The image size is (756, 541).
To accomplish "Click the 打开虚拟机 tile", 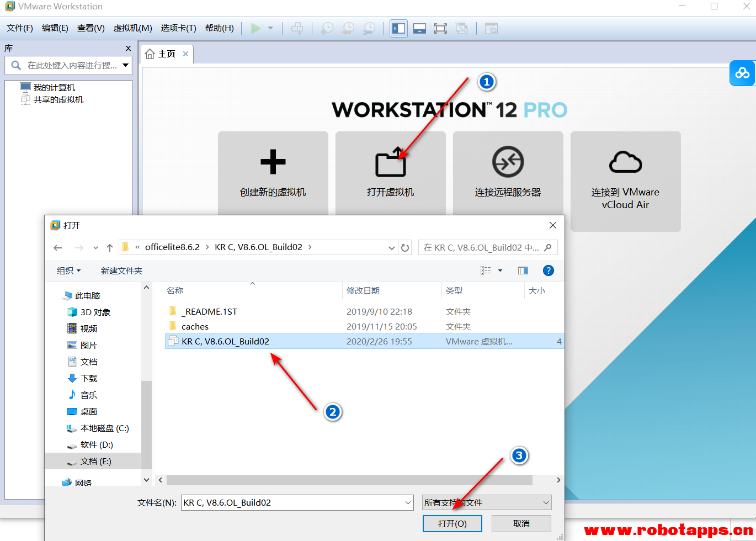I will pos(391,173).
